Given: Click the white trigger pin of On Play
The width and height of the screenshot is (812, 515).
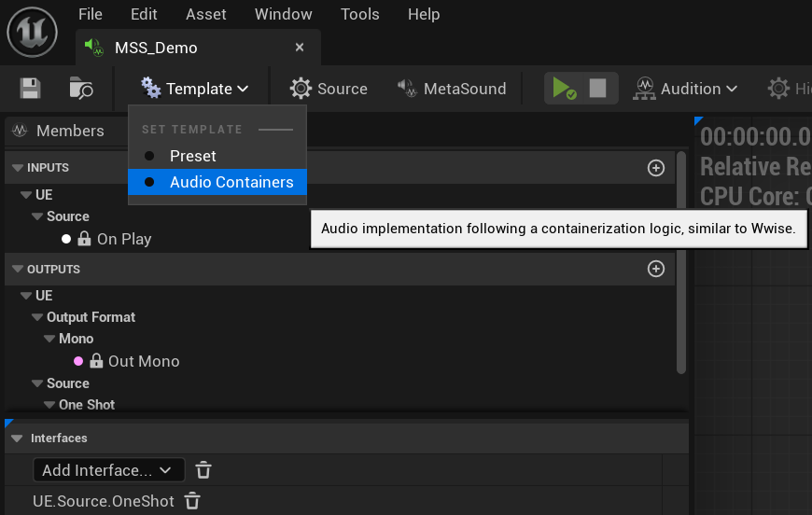Looking at the screenshot, I should point(65,239).
